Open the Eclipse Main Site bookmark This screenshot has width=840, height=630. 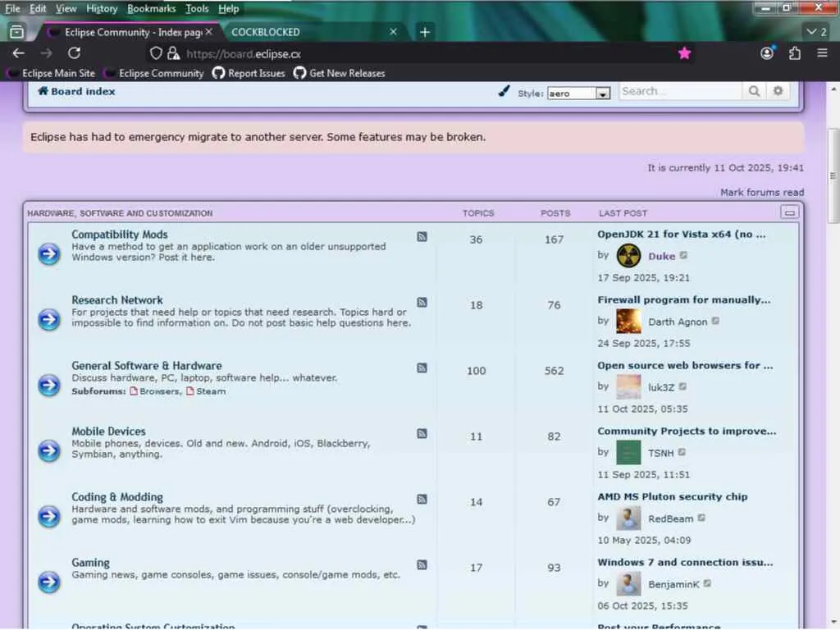coord(52,73)
